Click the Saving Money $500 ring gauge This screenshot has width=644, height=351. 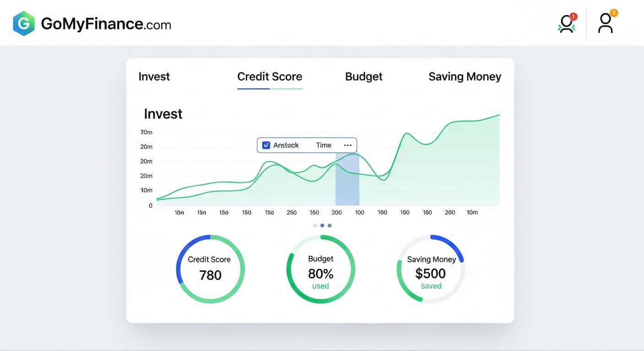pyautogui.click(x=430, y=269)
